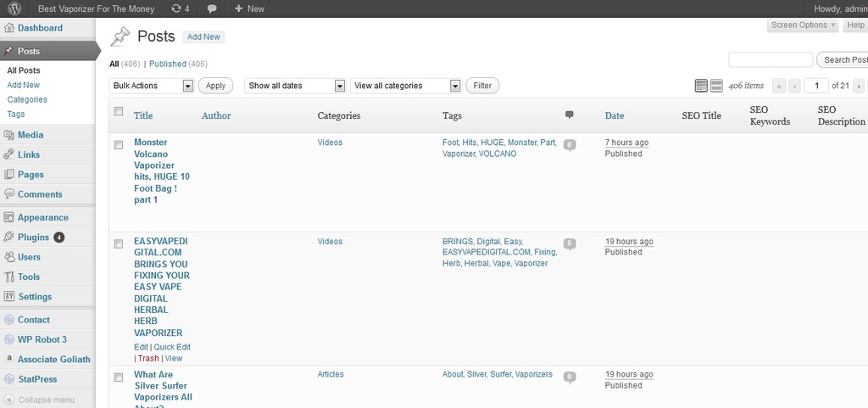Expand the Screen Options panel

[804, 25]
